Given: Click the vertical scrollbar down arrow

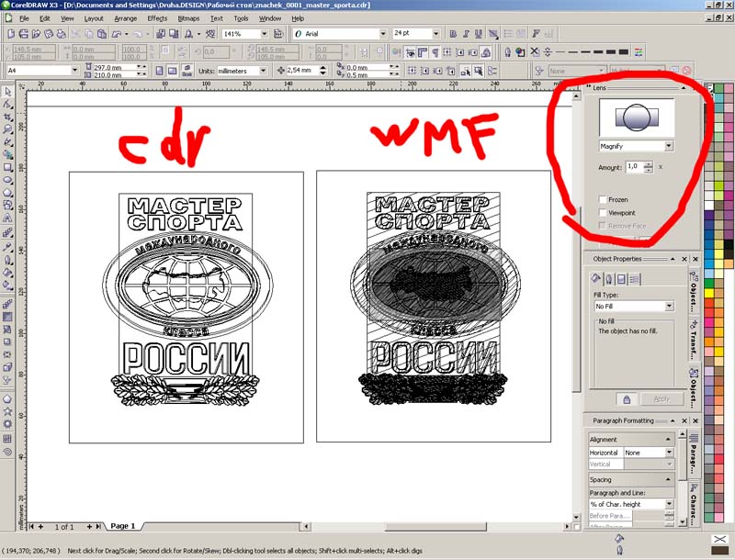Looking at the screenshot, I should tap(576, 518).
